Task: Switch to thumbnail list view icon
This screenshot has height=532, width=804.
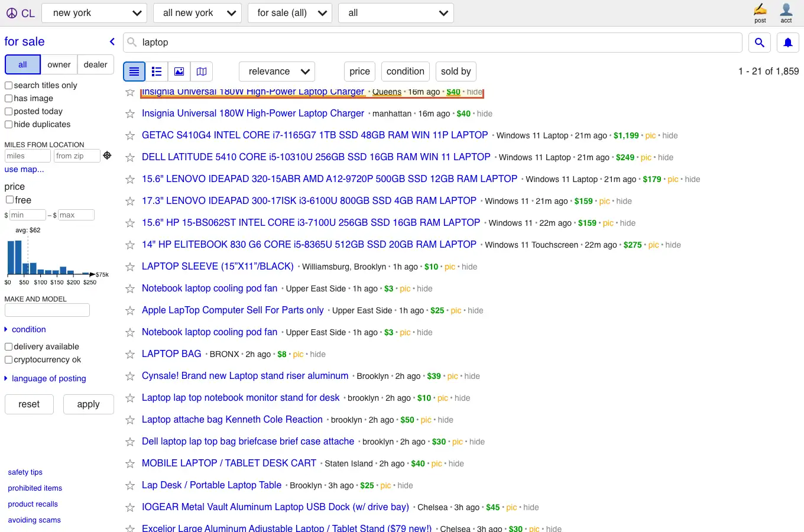Action: click(x=157, y=72)
